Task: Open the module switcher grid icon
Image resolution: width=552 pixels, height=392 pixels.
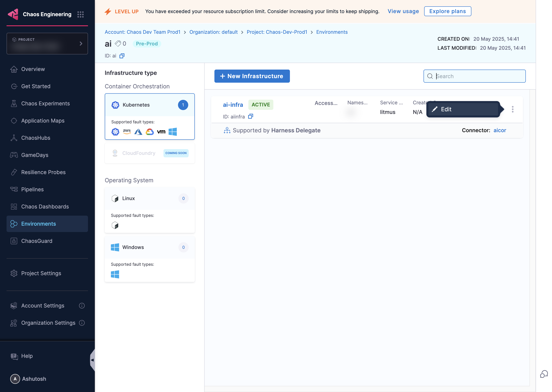Action: click(x=80, y=14)
